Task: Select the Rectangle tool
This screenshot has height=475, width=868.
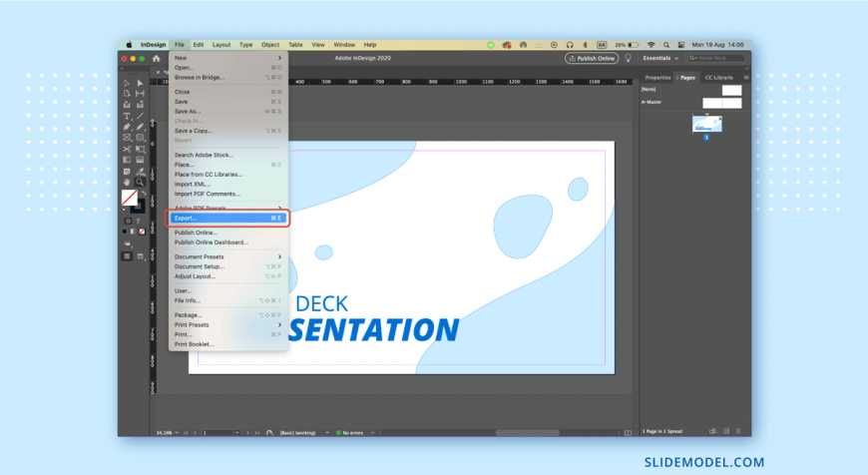Action: 140,138
